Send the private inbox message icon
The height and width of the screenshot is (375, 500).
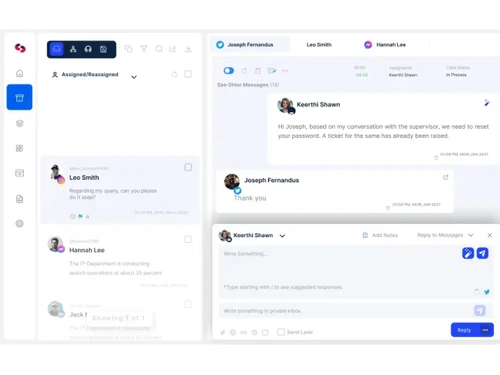pyautogui.click(x=480, y=311)
